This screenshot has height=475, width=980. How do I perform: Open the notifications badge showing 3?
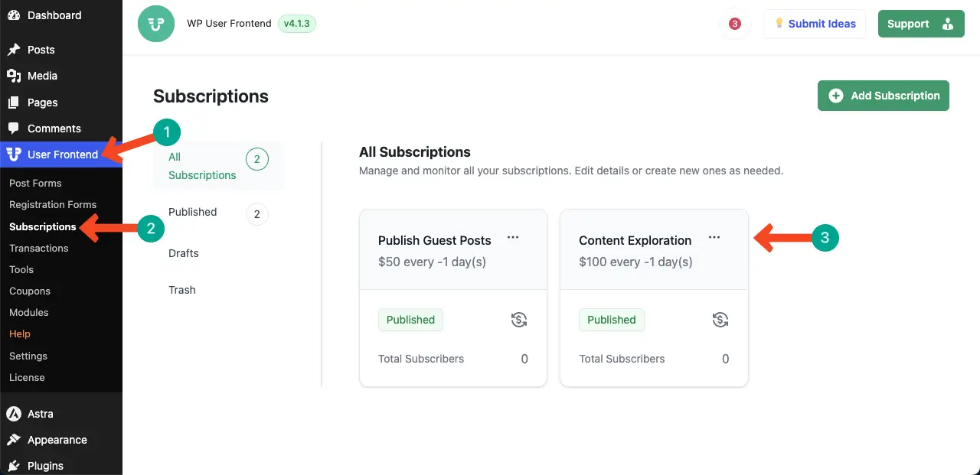pyautogui.click(x=735, y=24)
